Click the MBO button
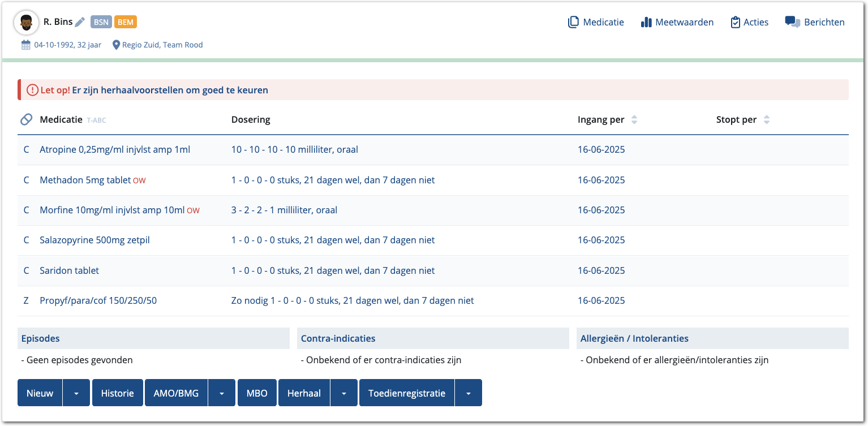868x426 pixels. point(257,393)
